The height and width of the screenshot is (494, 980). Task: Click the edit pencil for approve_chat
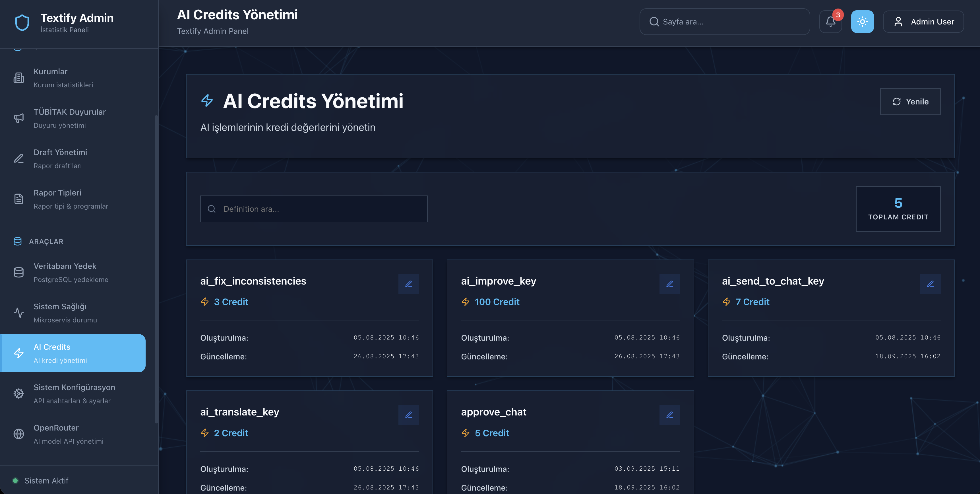pyautogui.click(x=669, y=415)
